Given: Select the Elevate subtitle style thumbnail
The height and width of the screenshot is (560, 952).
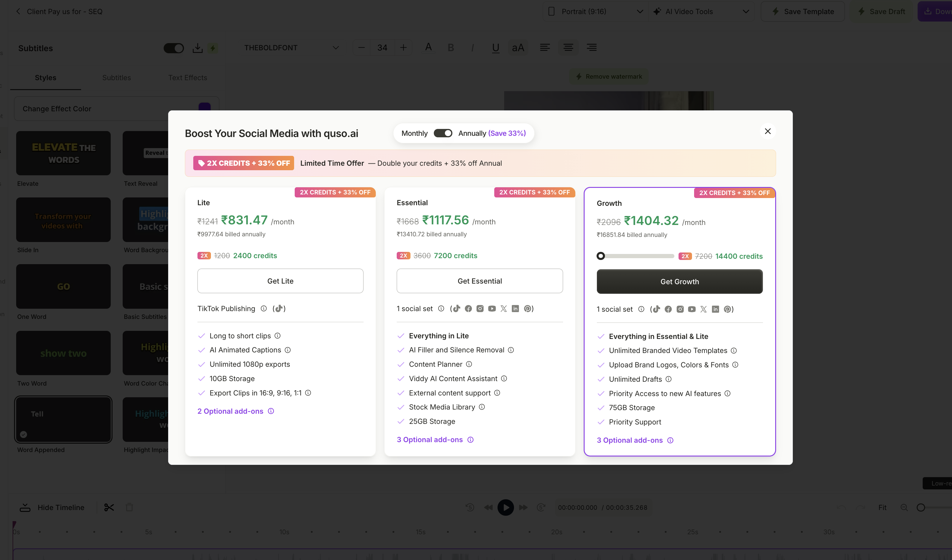Looking at the screenshot, I should (63, 153).
